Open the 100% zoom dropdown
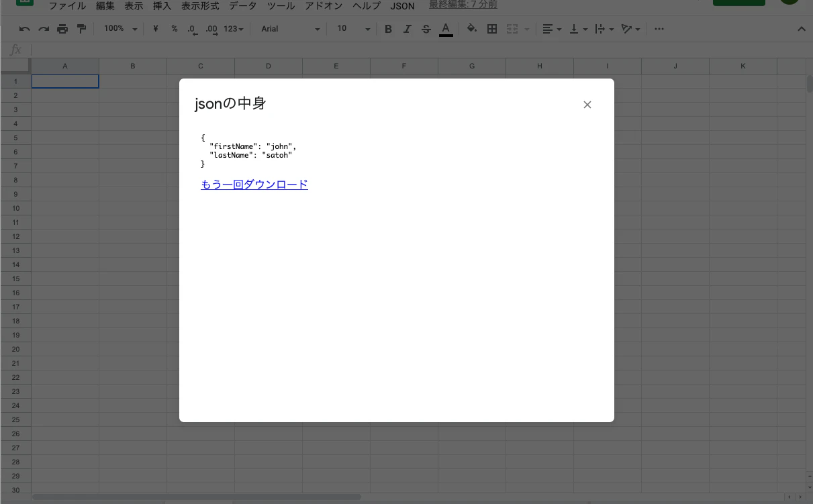This screenshot has width=813, height=504. (121, 29)
